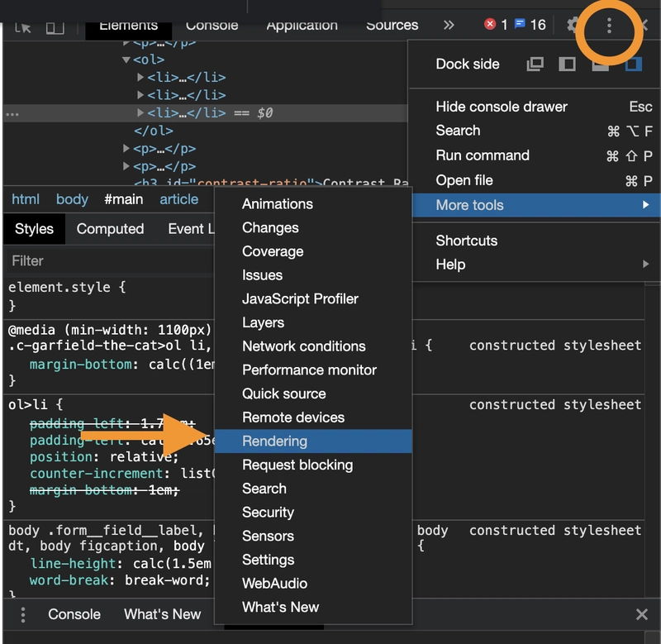Show more panel tabs chevron
The height and width of the screenshot is (644, 661).
point(449,25)
